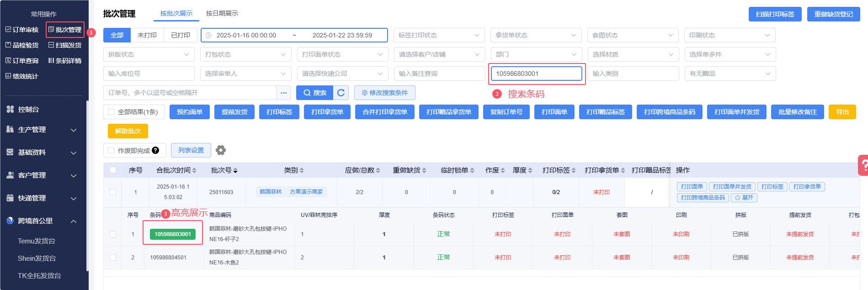Image resolution: width=868 pixels, height=290 pixels.
Task: Open 控制台 dashboard icon in sidebar
Action: (x=11, y=110)
